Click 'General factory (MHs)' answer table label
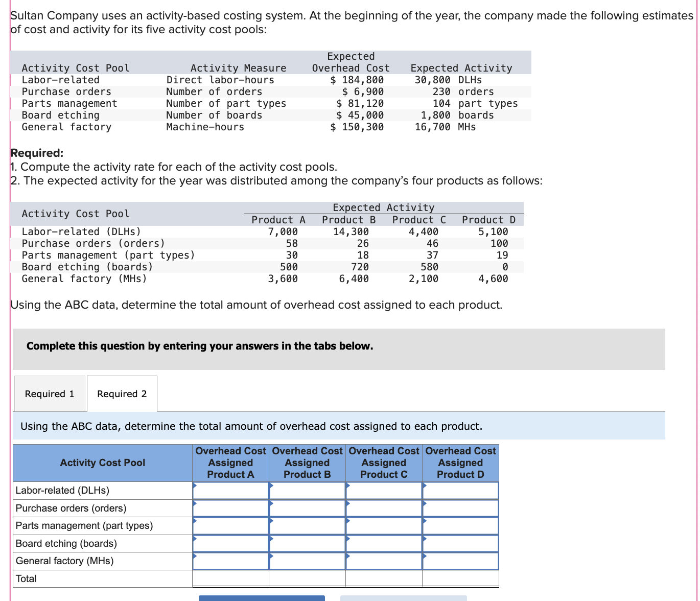The height and width of the screenshot is (601, 700). pos(65,561)
